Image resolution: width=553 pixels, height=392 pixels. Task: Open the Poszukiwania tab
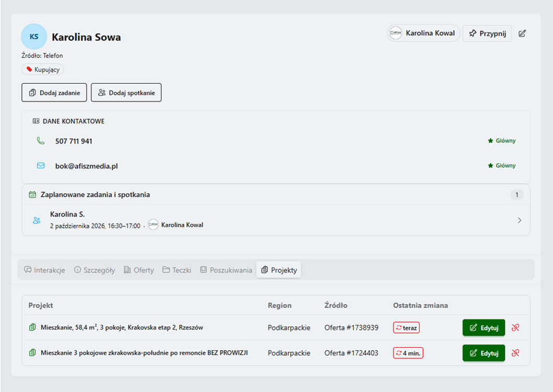point(226,270)
